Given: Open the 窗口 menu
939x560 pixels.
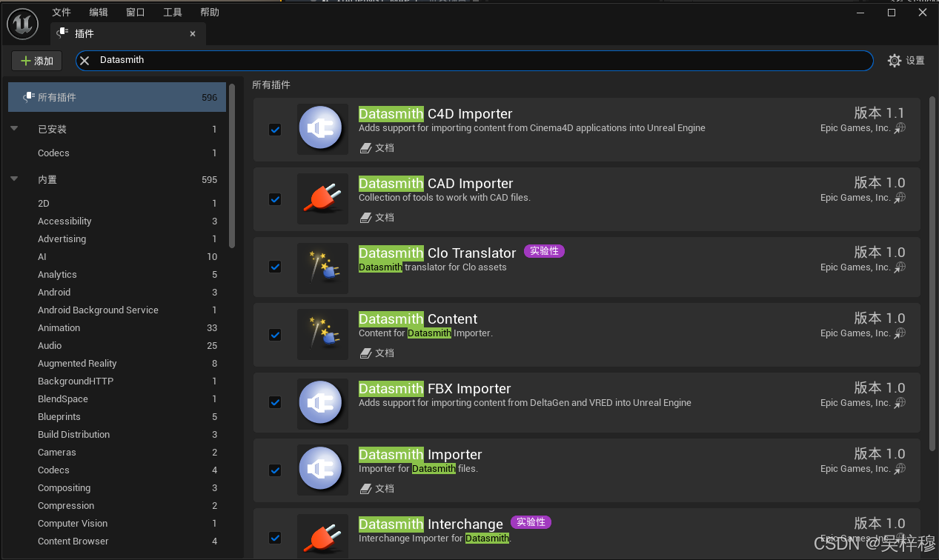Looking at the screenshot, I should [x=136, y=13].
